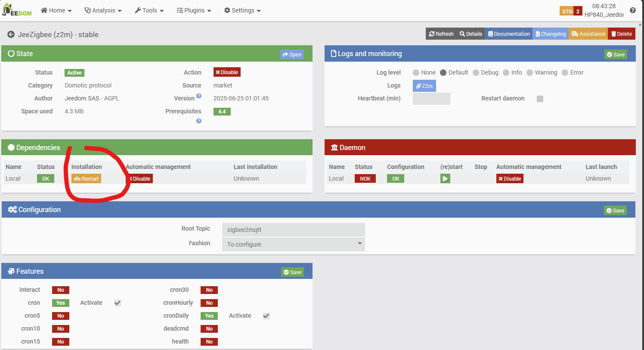This screenshot has width=644, height=350.
Task: Save the Configuration section
Action: click(615, 210)
